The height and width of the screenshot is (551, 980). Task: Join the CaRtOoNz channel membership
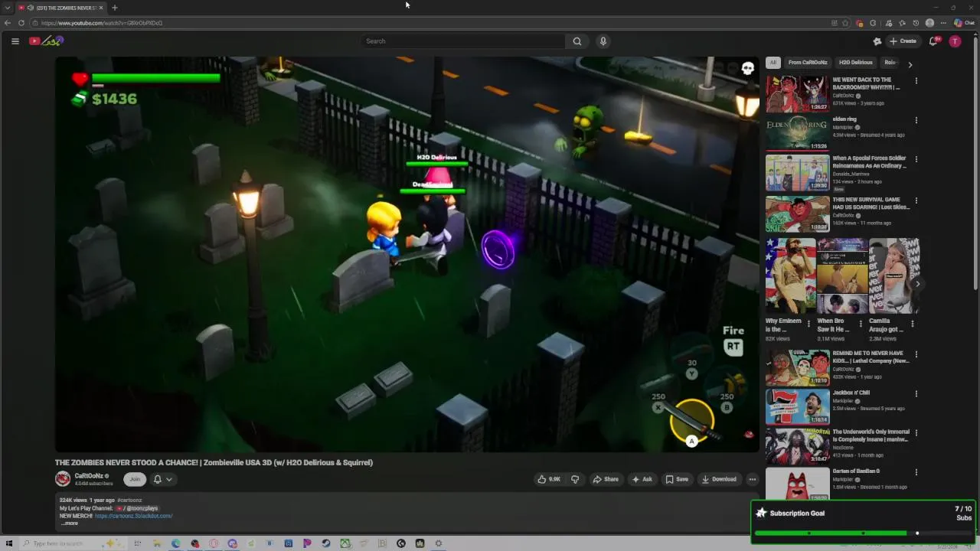(135, 479)
